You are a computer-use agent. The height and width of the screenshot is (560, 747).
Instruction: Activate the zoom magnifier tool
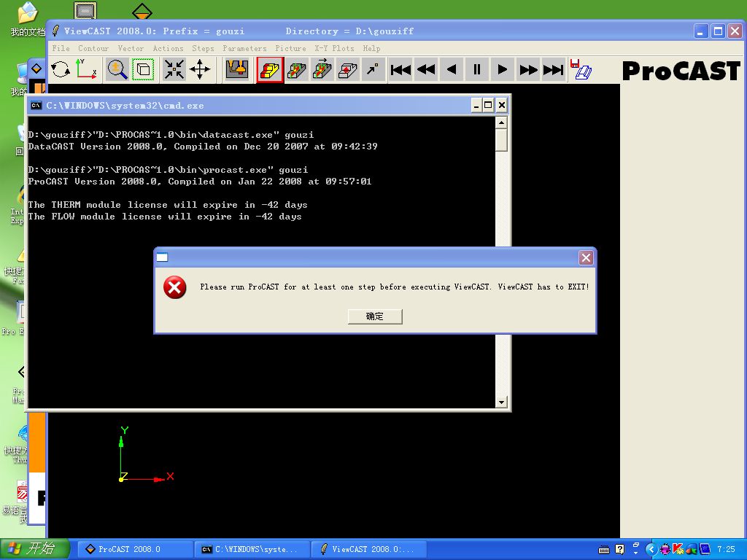(117, 70)
